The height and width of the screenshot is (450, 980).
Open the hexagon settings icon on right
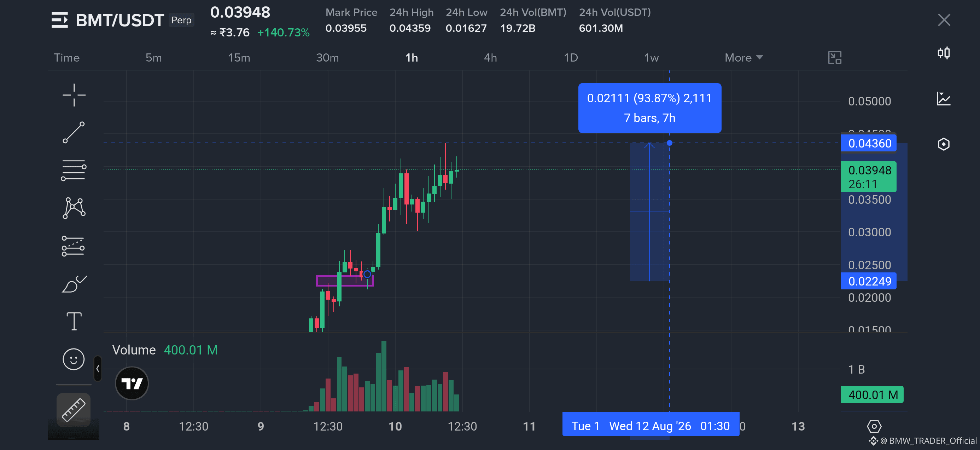pos(944,144)
